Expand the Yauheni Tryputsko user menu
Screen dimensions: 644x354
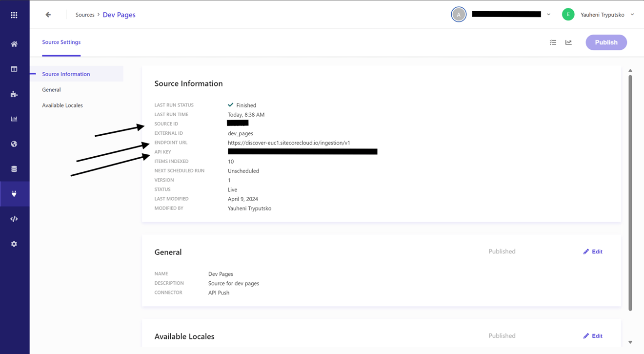click(x=632, y=15)
